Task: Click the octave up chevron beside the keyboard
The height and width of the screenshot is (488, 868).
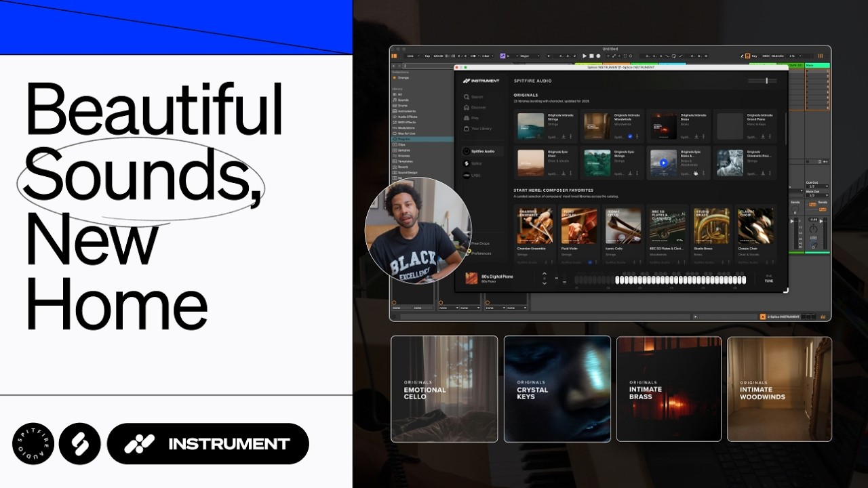Action: point(544,274)
